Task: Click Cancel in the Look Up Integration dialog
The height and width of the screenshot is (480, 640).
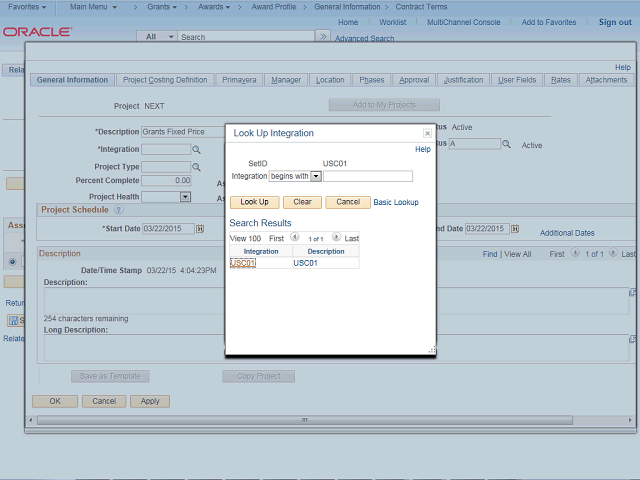Action: [348, 202]
